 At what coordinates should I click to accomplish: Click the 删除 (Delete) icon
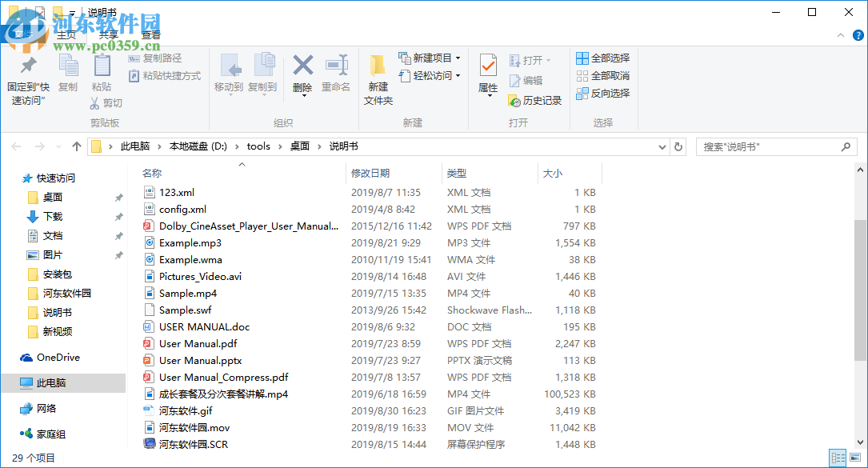[x=302, y=72]
